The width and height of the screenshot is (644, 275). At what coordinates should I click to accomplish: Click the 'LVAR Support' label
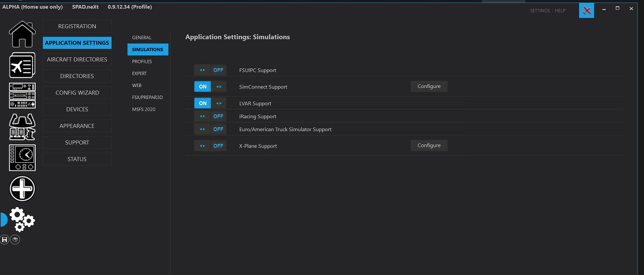click(x=255, y=104)
